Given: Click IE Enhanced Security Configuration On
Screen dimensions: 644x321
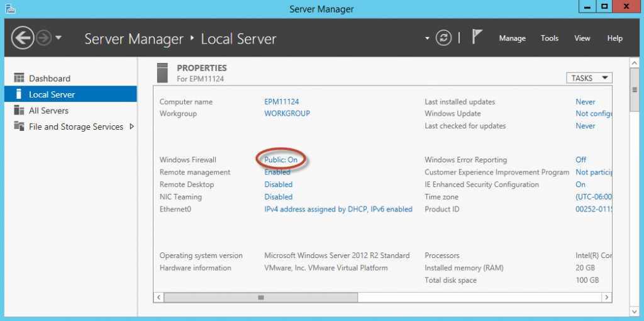Looking at the screenshot, I should pos(580,184).
